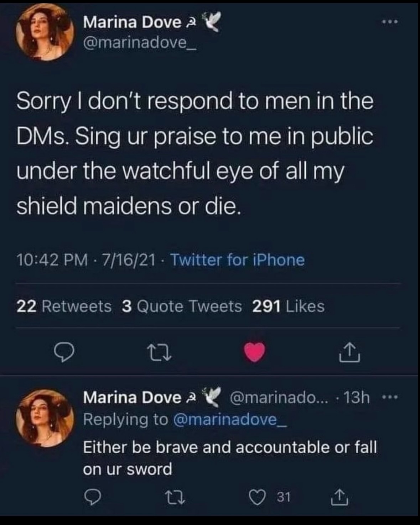The image size is (420, 525).
Task: View the 22 Retweets list
Action: click(64, 306)
